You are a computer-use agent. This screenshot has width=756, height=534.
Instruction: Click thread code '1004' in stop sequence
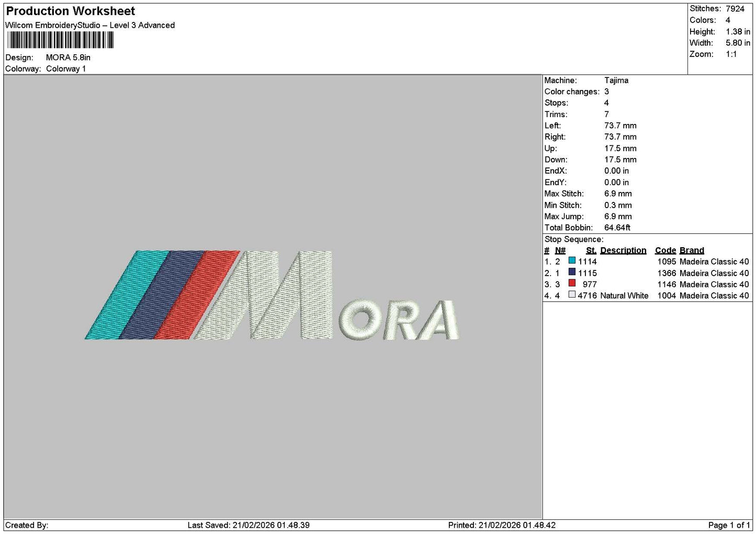pos(667,296)
